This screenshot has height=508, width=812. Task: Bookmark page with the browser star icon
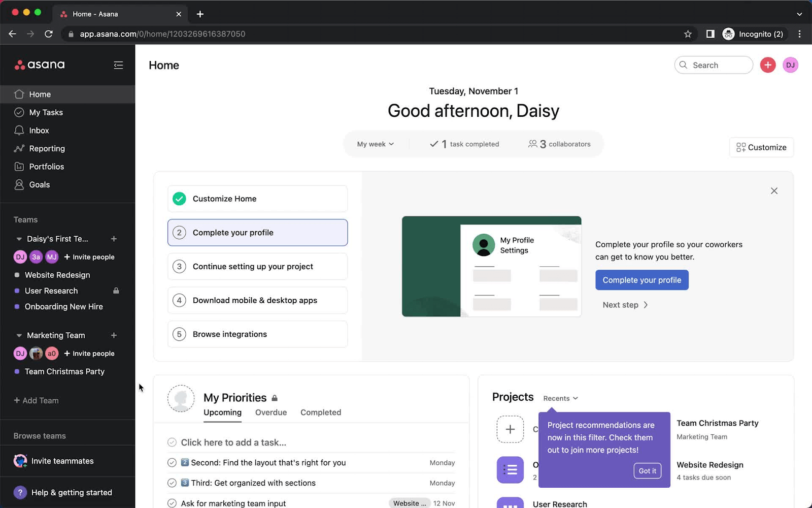point(688,34)
